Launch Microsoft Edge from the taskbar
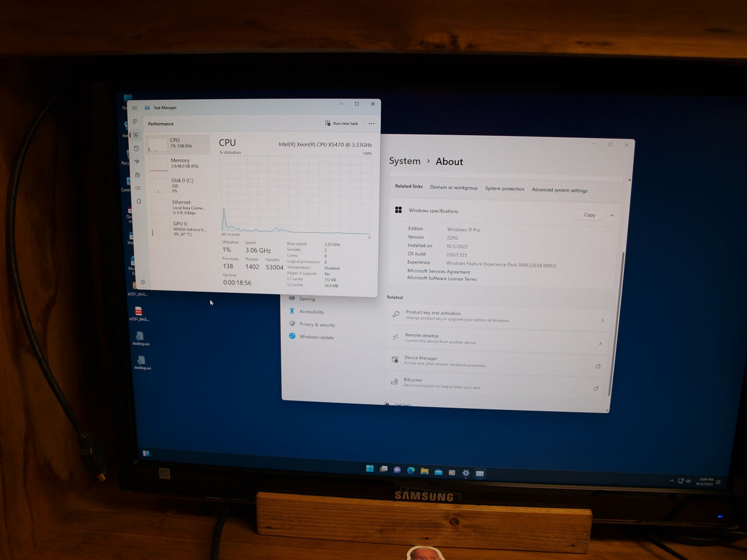This screenshot has height=560, width=747. point(411,470)
